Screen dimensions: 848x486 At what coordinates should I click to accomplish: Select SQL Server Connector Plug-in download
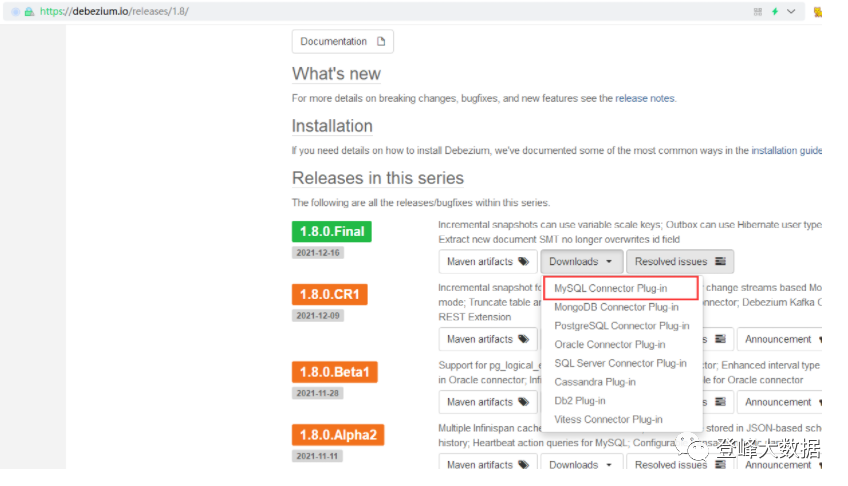coord(621,363)
